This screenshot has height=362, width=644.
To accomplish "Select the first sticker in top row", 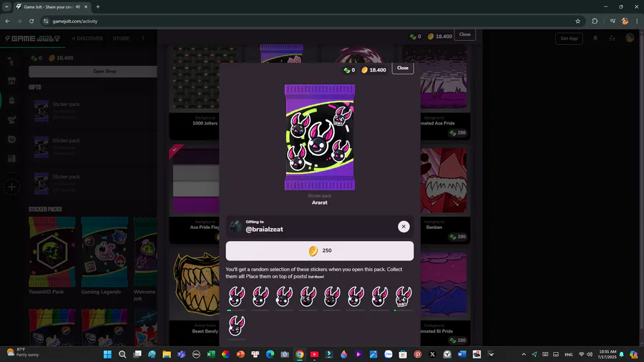I will tap(237, 296).
